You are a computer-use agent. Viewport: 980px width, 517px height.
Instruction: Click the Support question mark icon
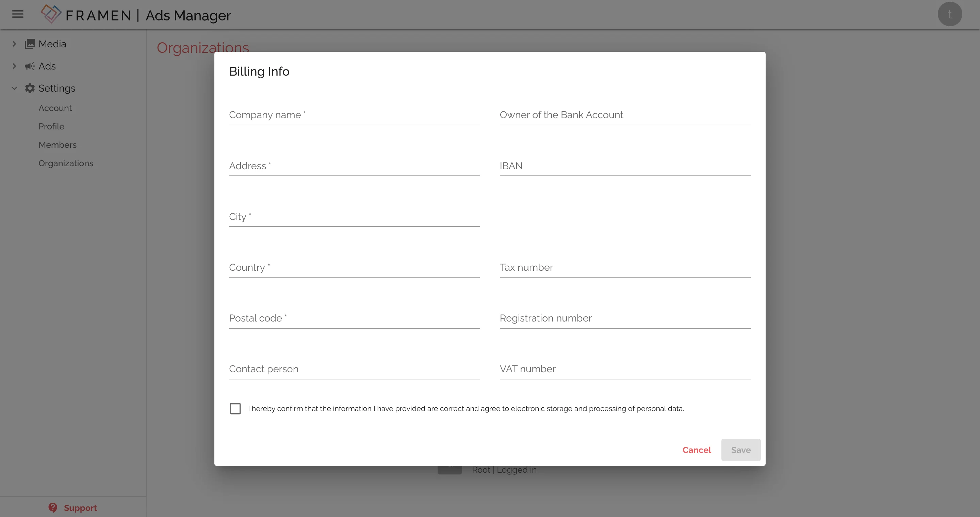point(53,507)
